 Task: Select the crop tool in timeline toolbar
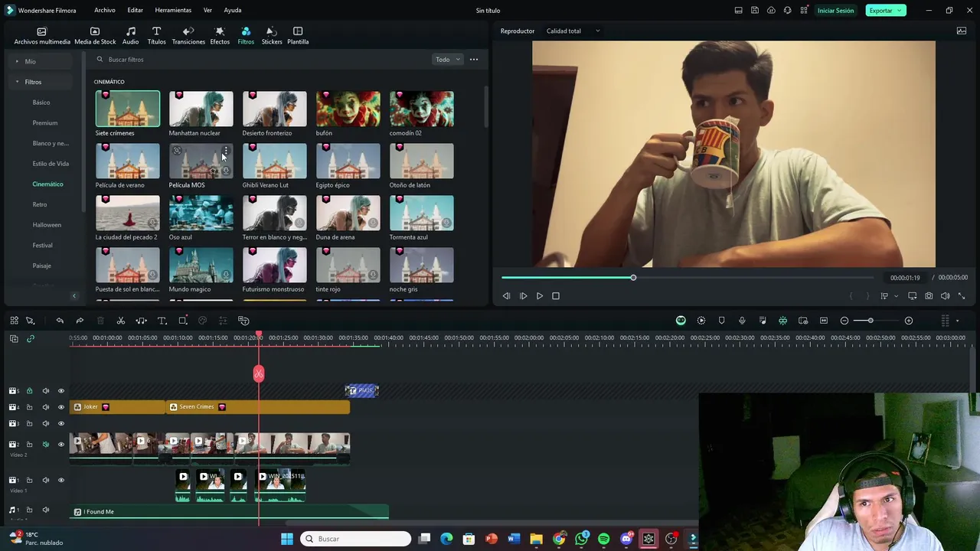pos(183,321)
